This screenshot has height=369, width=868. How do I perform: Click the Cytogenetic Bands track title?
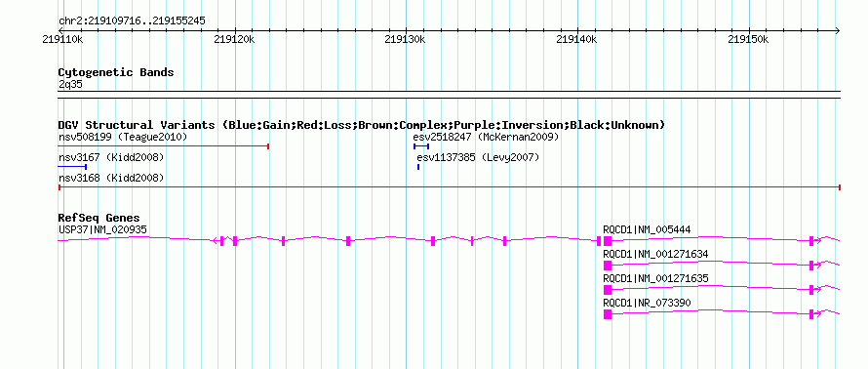pos(116,72)
